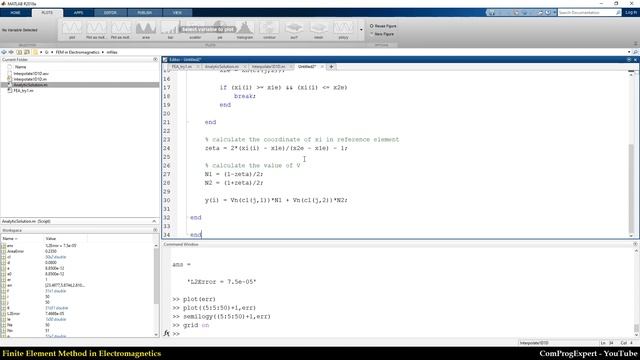Click the browse for folder icon
The width and height of the screenshot is (640, 360).
27,52
